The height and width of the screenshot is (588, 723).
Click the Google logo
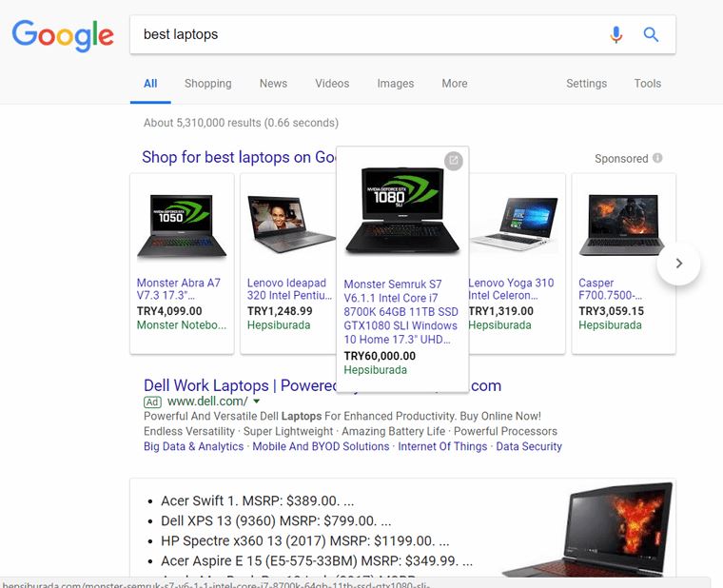pyautogui.click(x=63, y=35)
